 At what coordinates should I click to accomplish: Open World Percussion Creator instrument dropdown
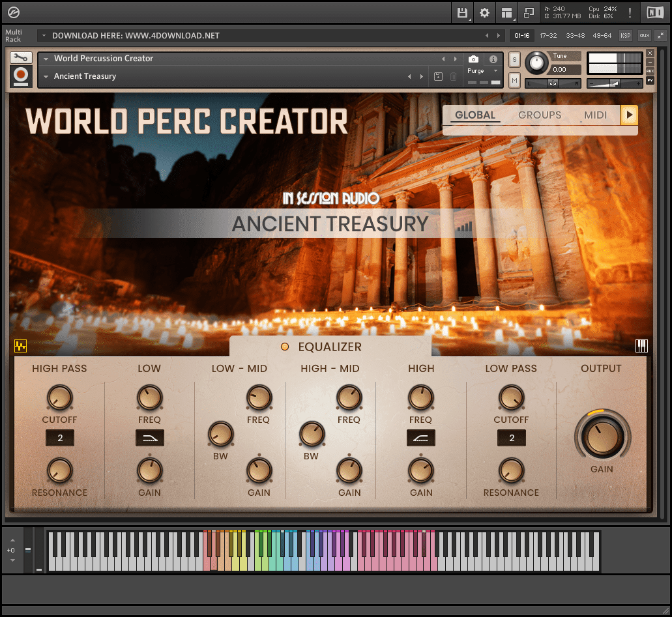(x=46, y=59)
